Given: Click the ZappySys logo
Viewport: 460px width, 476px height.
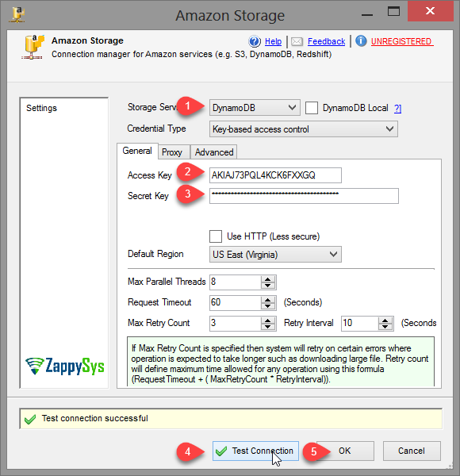Looking at the screenshot, I should point(65,366).
